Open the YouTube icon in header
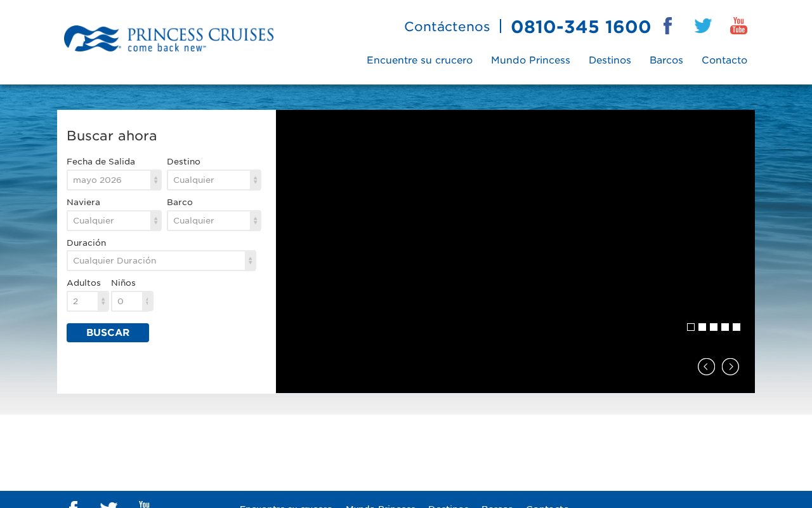Screen dimensions: 812x508 [x=738, y=26]
